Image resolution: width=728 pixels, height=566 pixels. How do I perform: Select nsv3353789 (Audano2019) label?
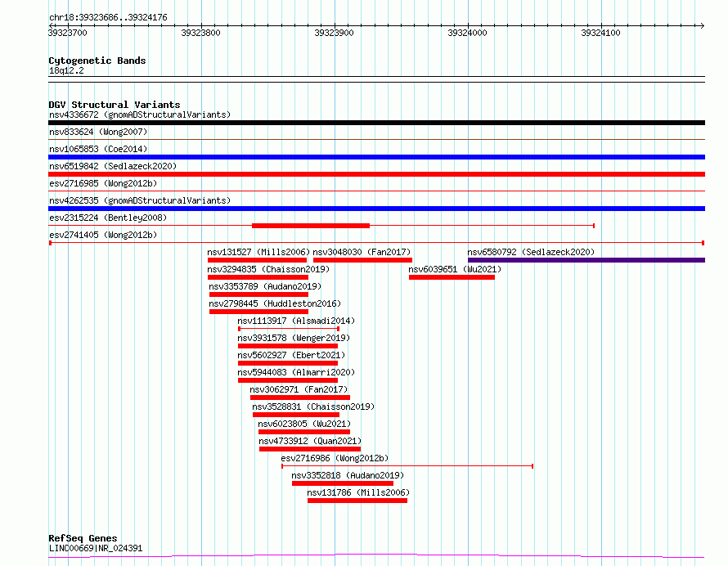click(x=265, y=286)
